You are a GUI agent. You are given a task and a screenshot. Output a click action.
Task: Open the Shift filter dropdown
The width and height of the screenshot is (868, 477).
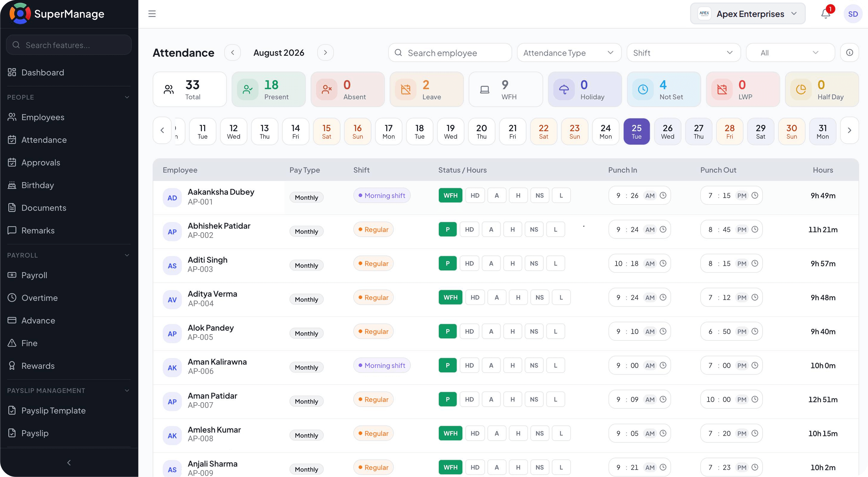click(x=683, y=52)
